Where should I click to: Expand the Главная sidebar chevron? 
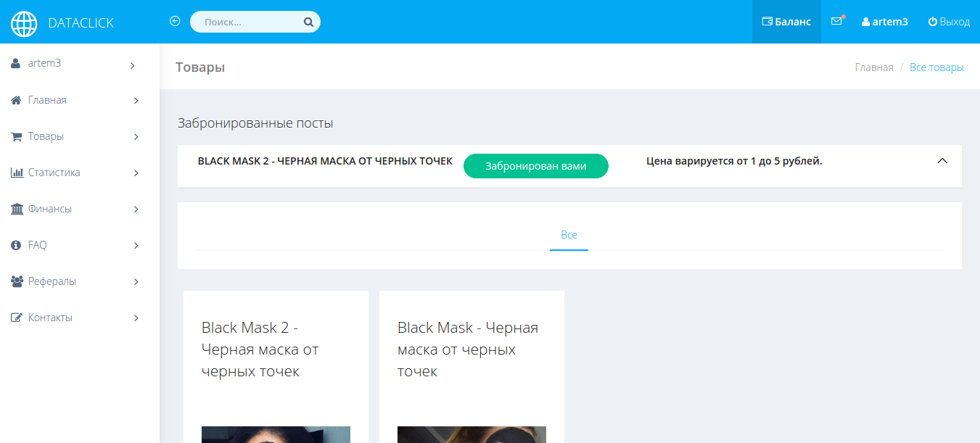(x=136, y=101)
